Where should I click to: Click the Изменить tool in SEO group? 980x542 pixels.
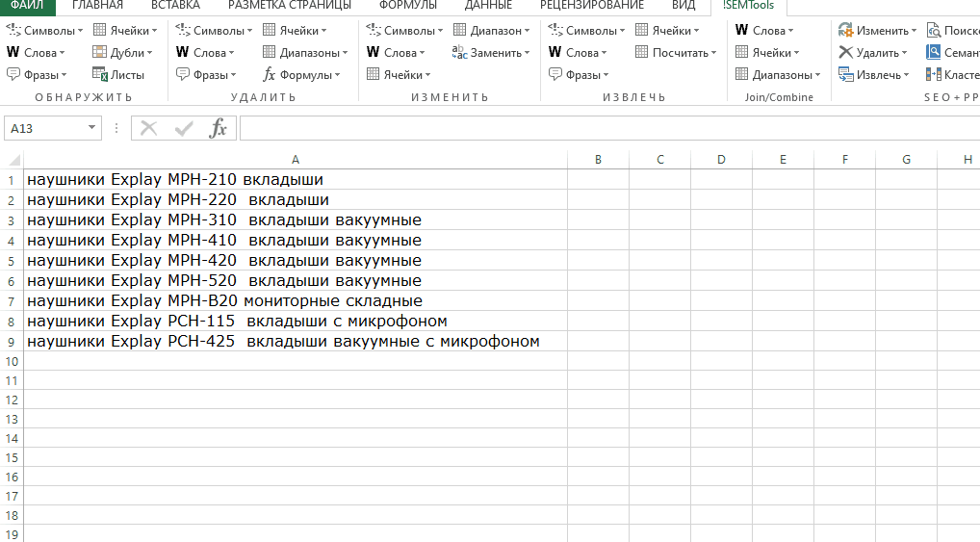click(x=878, y=30)
